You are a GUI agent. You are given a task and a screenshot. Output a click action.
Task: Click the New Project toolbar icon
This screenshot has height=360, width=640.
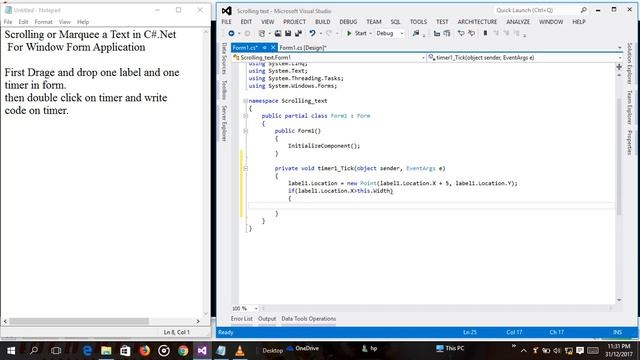(262, 33)
